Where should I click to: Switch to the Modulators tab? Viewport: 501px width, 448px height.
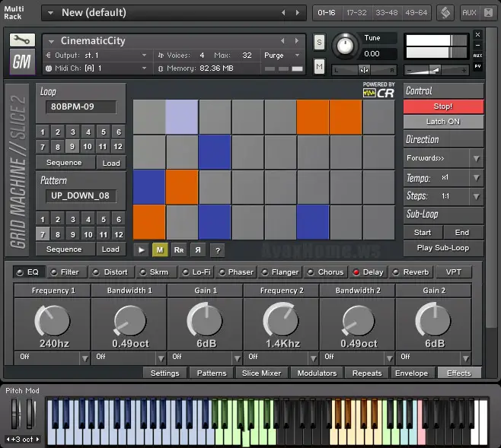(317, 373)
